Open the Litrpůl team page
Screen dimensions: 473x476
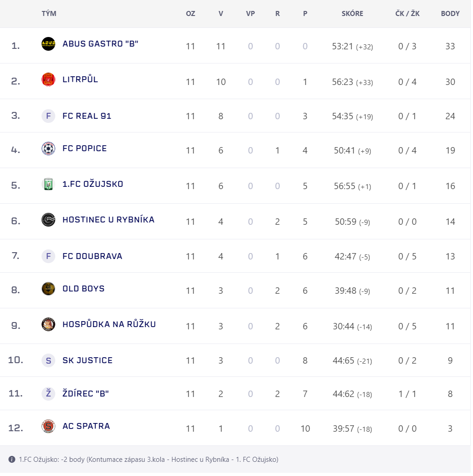(x=80, y=79)
